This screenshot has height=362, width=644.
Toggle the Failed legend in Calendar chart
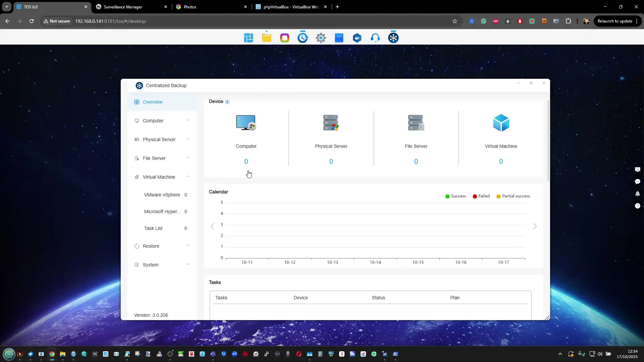pyautogui.click(x=481, y=196)
